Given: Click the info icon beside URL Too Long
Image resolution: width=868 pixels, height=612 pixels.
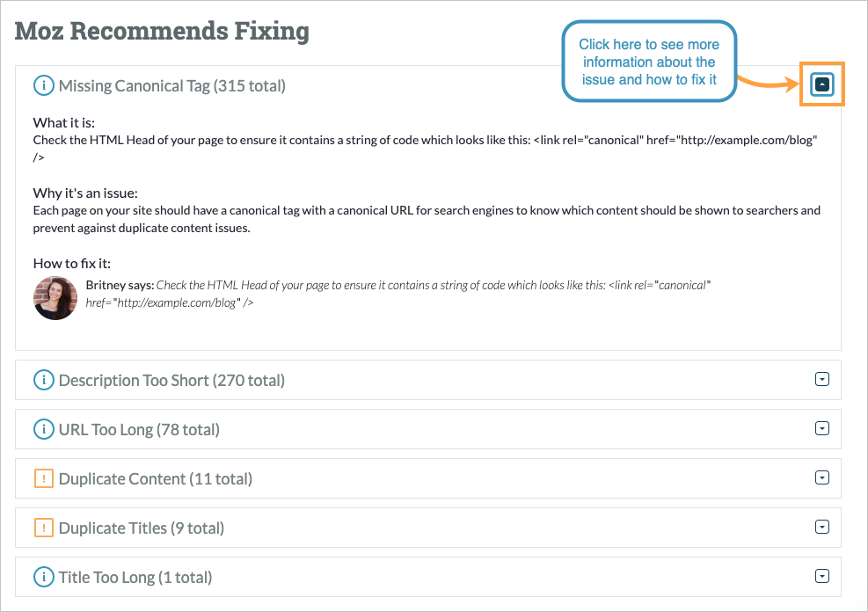Looking at the screenshot, I should (x=43, y=429).
